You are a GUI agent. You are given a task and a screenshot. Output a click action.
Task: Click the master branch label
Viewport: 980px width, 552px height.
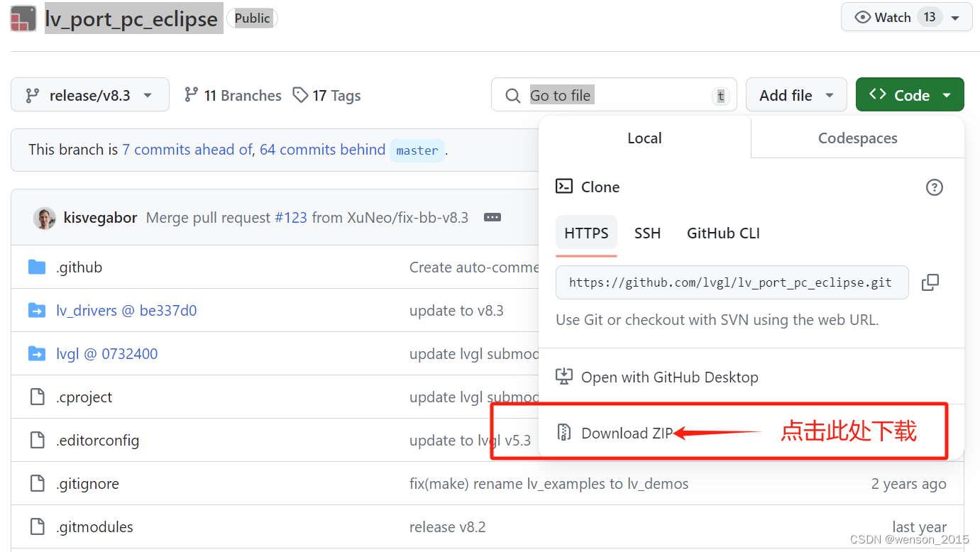[417, 150]
